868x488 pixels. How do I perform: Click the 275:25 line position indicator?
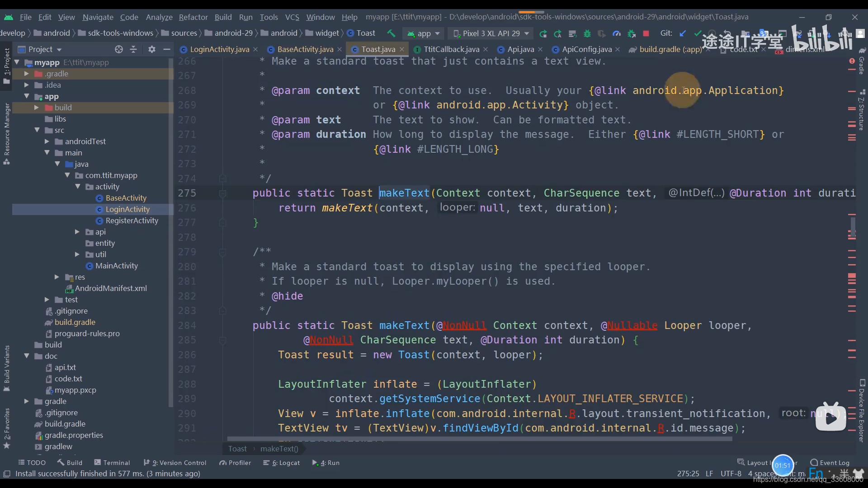tap(688, 474)
